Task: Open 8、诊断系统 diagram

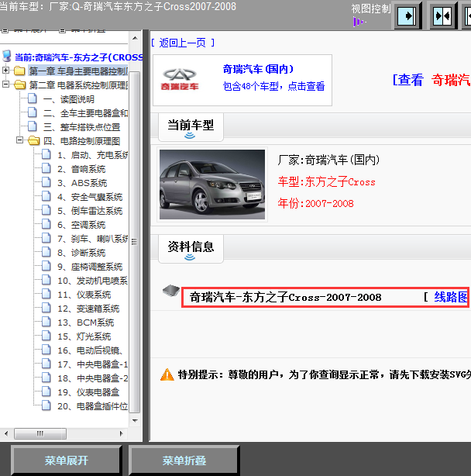Action: (81, 253)
